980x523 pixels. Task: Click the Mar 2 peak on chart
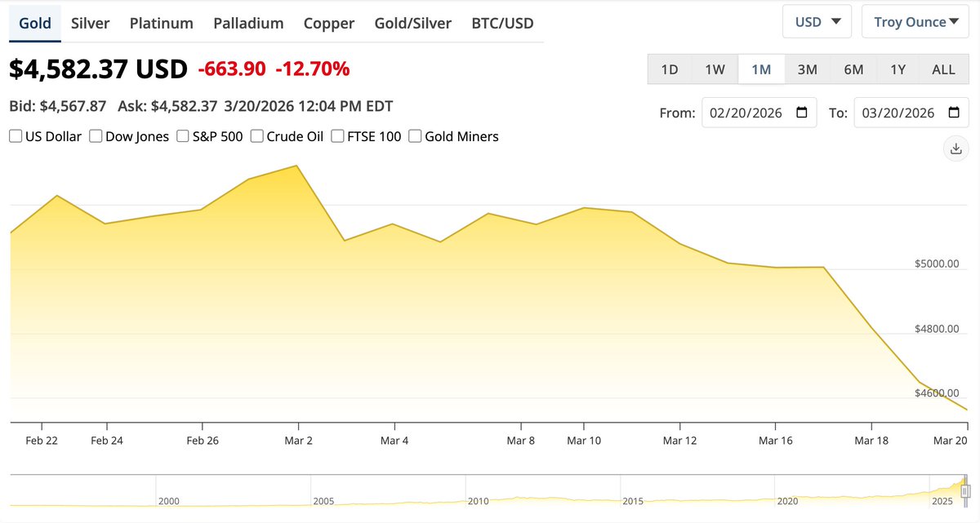point(297,166)
